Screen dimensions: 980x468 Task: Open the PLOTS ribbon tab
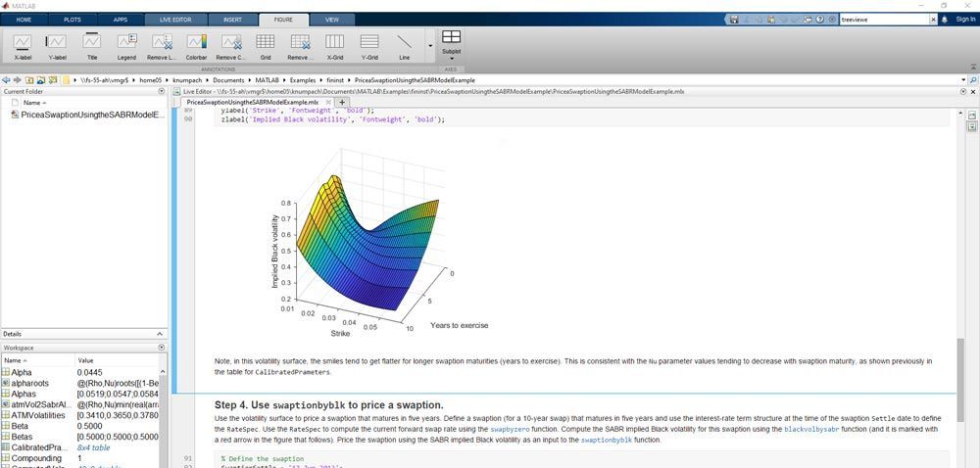point(73,20)
